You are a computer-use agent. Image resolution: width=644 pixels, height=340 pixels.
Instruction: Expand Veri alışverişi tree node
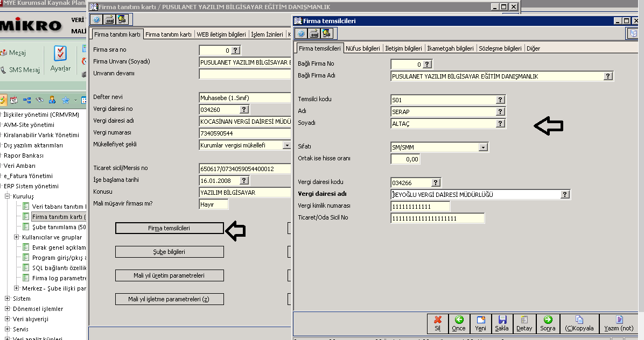coord(7,319)
